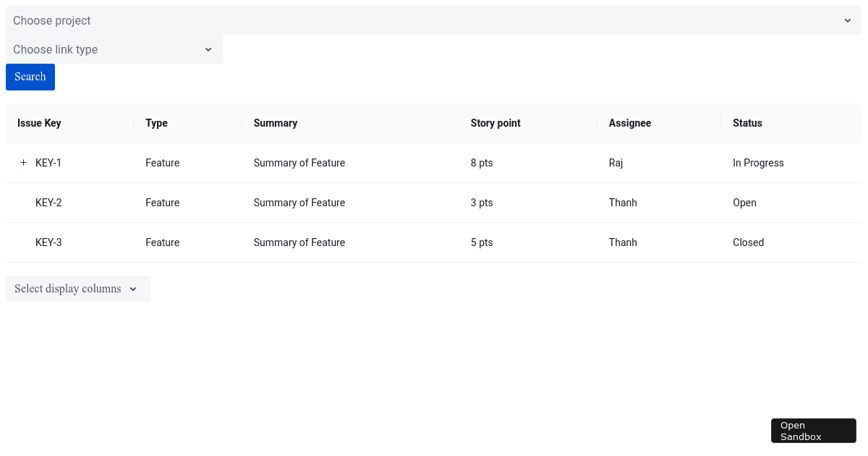Click the Raj assignee cell
Image resolution: width=868 pixels, height=456 pixels.
pos(616,163)
